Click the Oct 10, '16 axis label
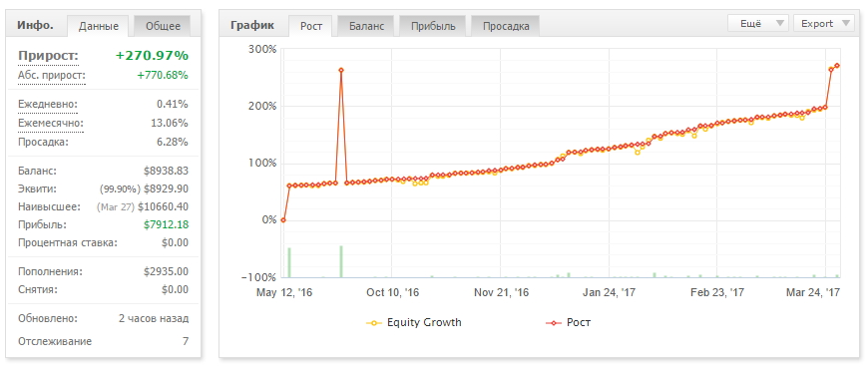 click(392, 292)
